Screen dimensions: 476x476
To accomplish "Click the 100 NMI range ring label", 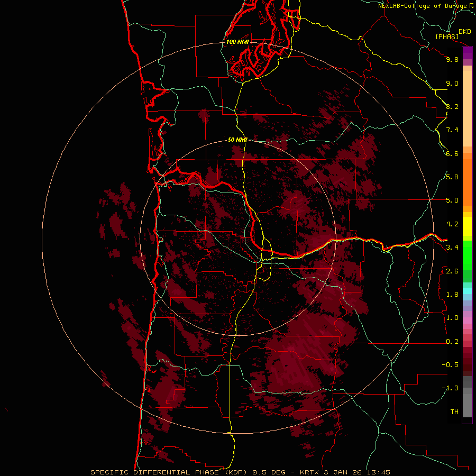I will click(x=237, y=42).
